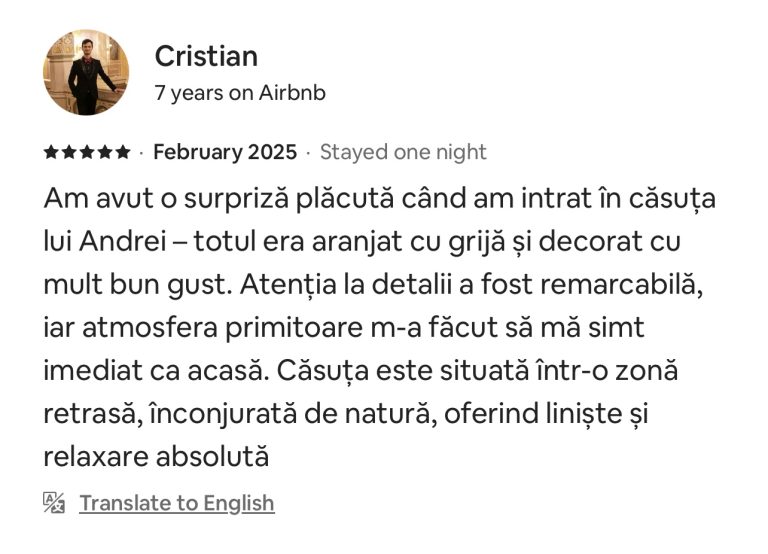The height and width of the screenshot is (554, 768).
Task: Click the second star in the rating
Action: coord(69,153)
